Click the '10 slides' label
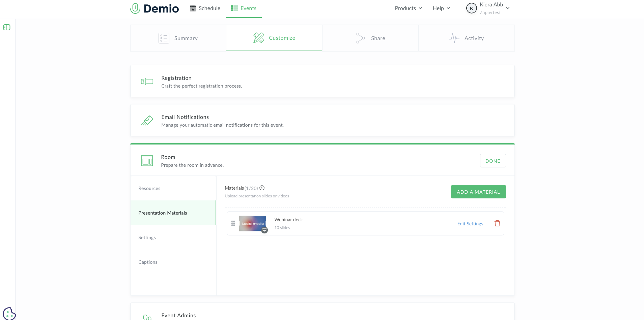 (282, 228)
